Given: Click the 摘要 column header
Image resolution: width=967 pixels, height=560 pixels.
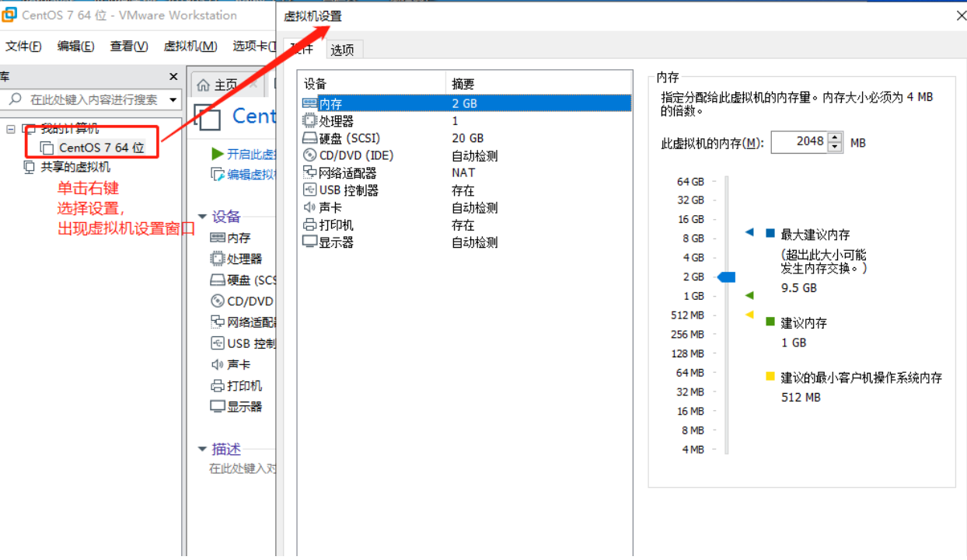Looking at the screenshot, I should pos(539,84).
